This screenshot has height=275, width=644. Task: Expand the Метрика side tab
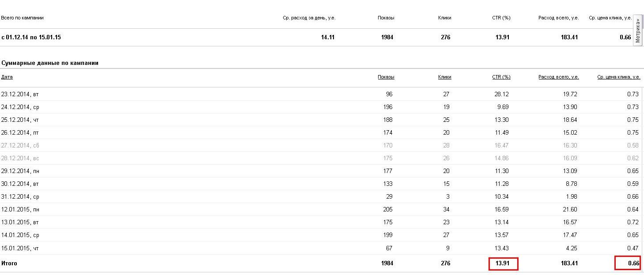[x=638, y=30]
